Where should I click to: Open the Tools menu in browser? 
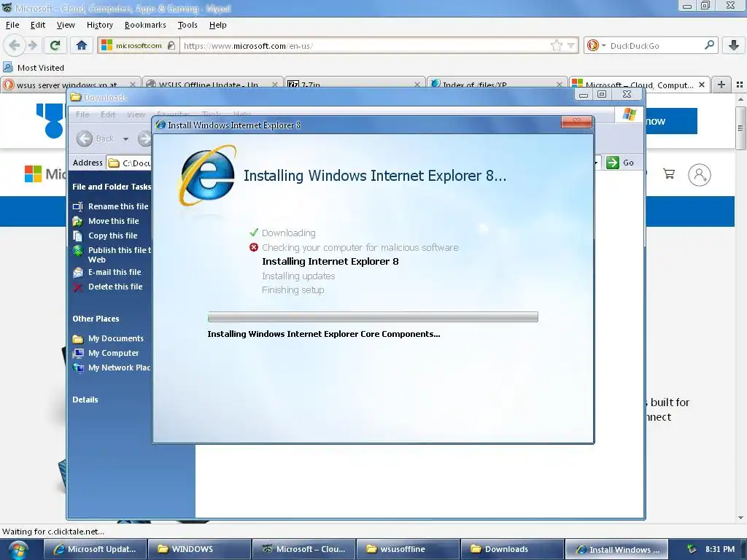coord(187,25)
